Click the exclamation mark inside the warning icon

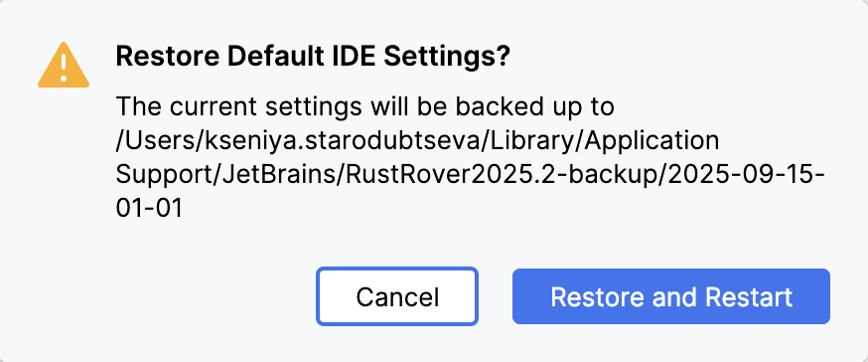pyautogui.click(x=64, y=67)
